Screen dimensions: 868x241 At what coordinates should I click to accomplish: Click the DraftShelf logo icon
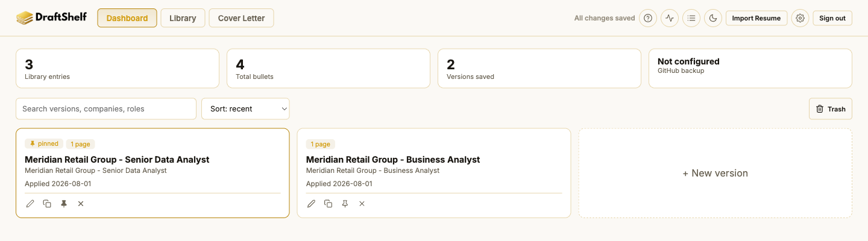tap(24, 18)
